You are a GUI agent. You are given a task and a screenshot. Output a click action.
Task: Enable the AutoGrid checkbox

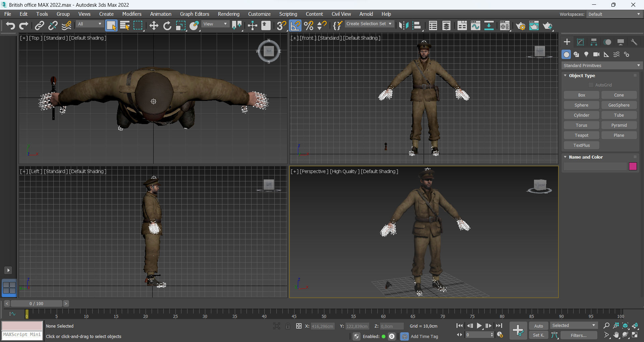(x=591, y=85)
